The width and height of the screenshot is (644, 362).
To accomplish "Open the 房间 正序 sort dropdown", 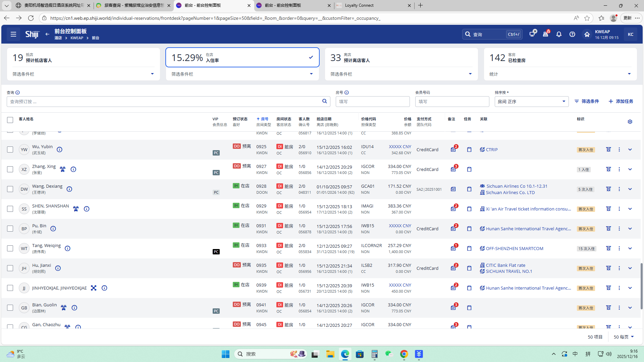I will pyautogui.click(x=531, y=102).
